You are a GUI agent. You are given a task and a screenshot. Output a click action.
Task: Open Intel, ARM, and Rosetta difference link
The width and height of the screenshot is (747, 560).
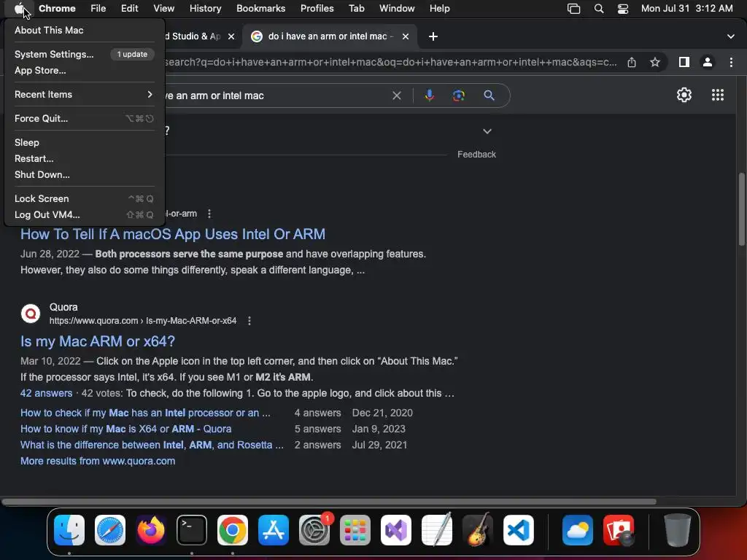(x=152, y=445)
